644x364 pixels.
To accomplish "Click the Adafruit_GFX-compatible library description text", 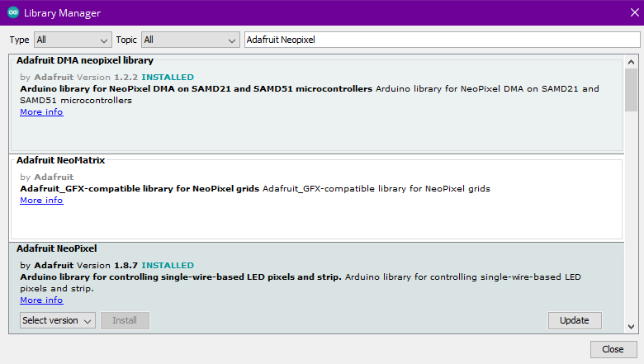I will 255,189.
